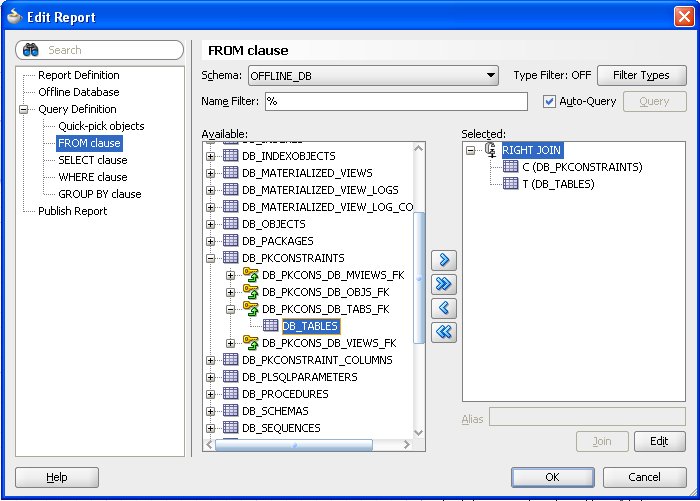Click the table icon for DB_SEQUENCES
This screenshot has width=700, height=501.
230,427
